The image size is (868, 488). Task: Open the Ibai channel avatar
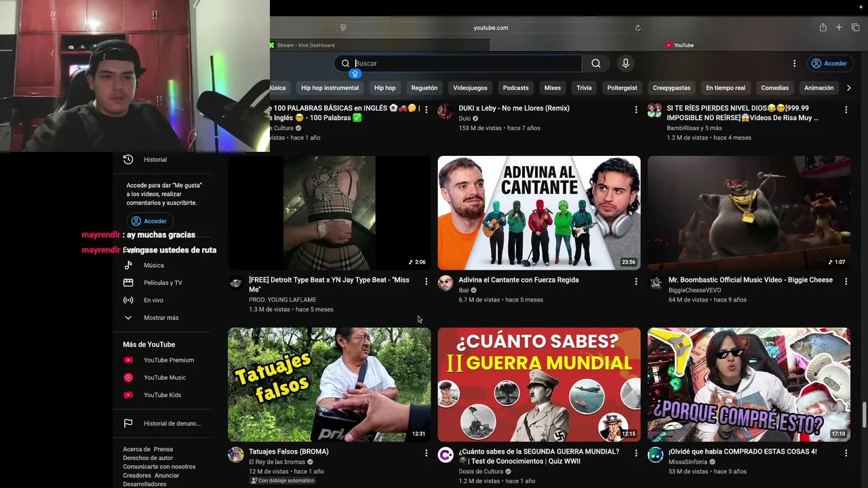[446, 283]
